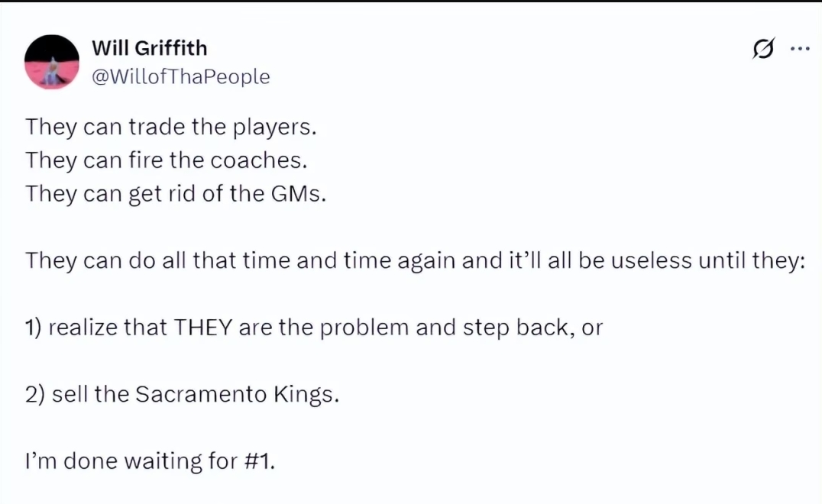Screen dimensions: 822x504
Task: Click the option "2) sell the Sacramento Kings."
Action: 182,395
